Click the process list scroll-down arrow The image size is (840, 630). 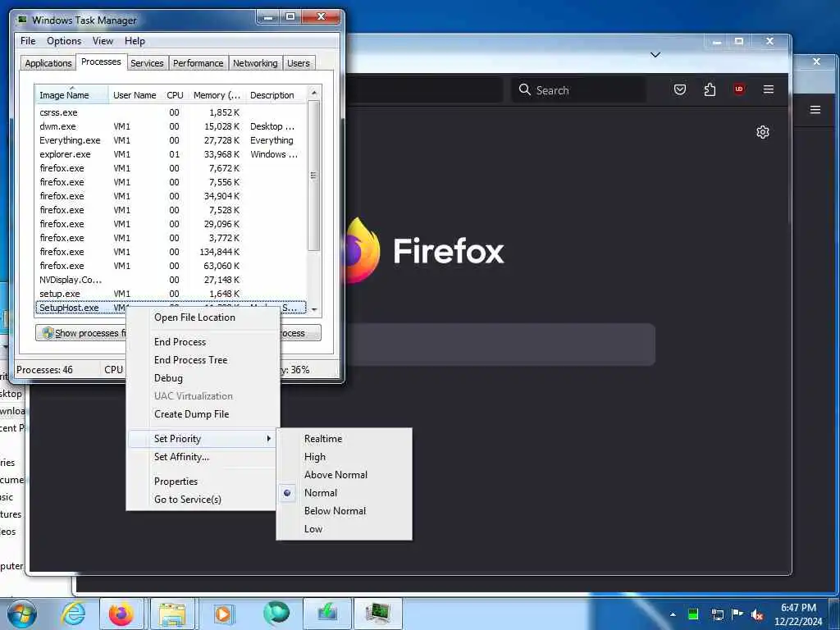coord(314,309)
